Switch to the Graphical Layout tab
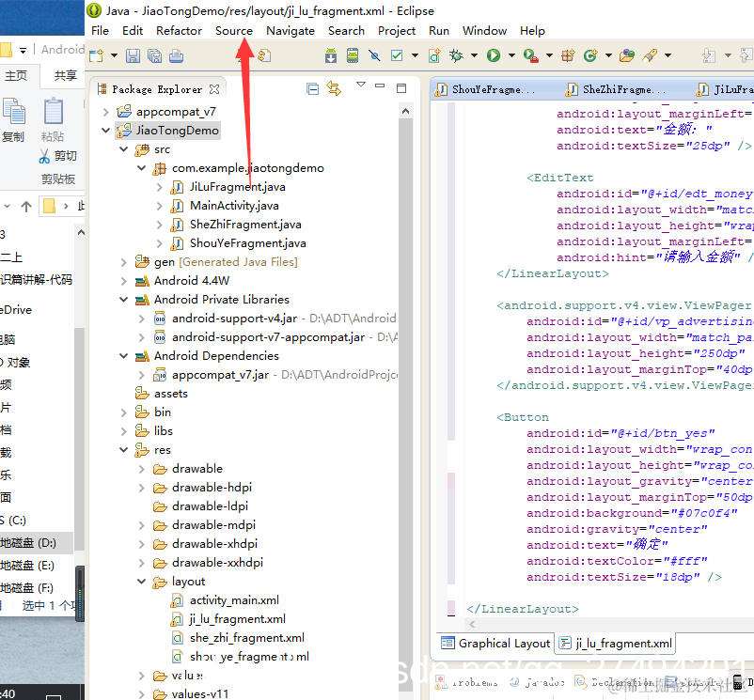Image resolution: width=754 pixels, height=700 pixels. [x=495, y=644]
